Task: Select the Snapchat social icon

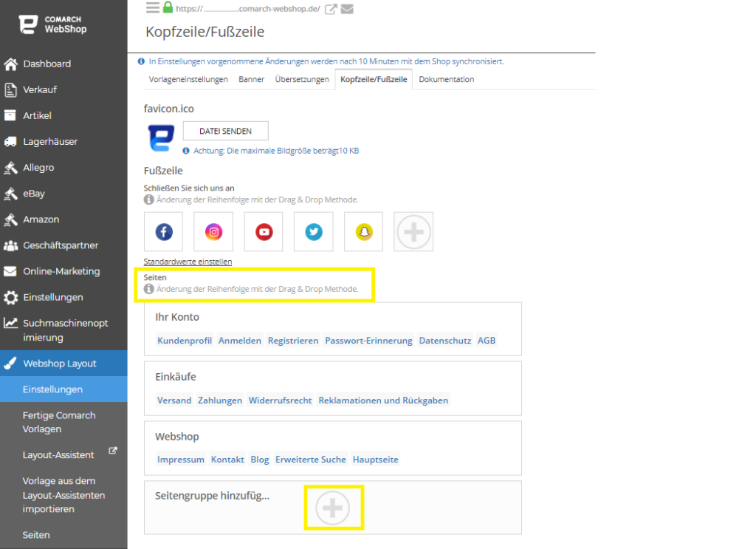Action: (x=364, y=231)
